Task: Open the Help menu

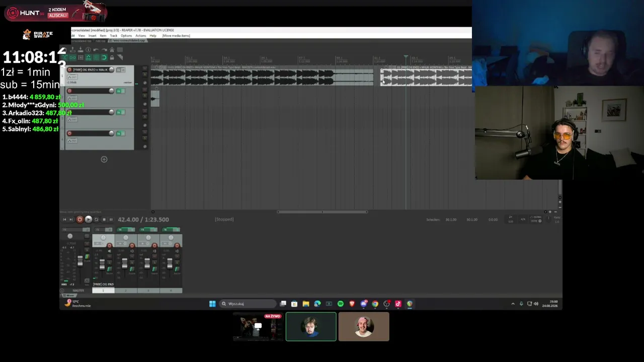Action: 153,36
